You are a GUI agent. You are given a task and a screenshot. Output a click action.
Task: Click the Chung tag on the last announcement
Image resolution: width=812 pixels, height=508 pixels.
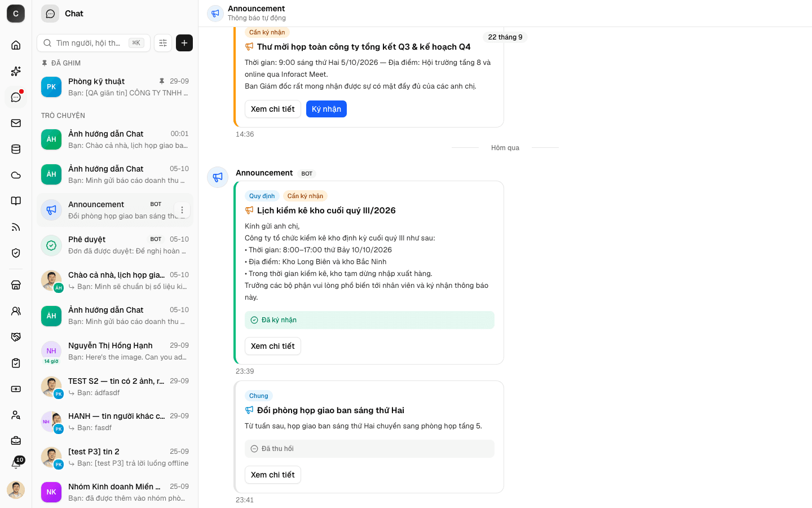[259, 396]
